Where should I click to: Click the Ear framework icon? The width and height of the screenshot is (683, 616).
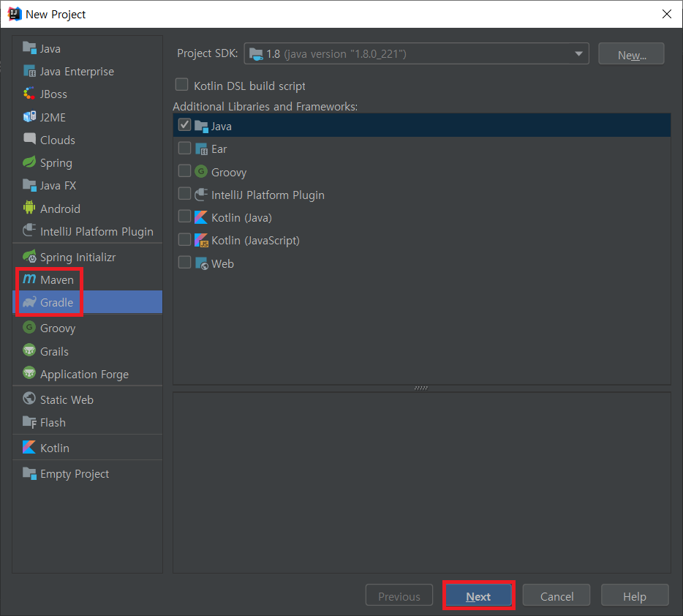(x=201, y=149)
